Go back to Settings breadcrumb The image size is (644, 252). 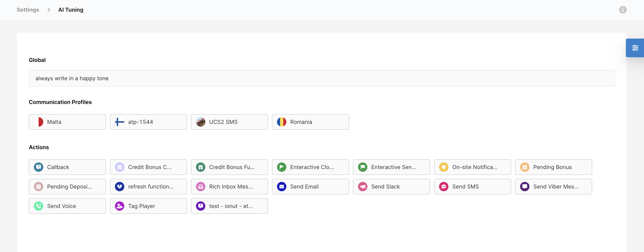tap(28, 10)
